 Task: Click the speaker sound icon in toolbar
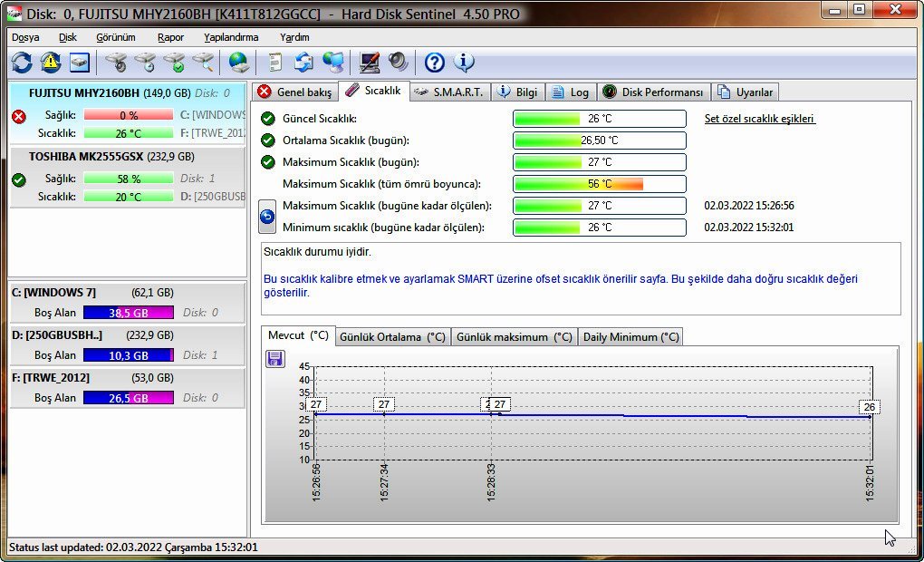(x=399, y=62)
